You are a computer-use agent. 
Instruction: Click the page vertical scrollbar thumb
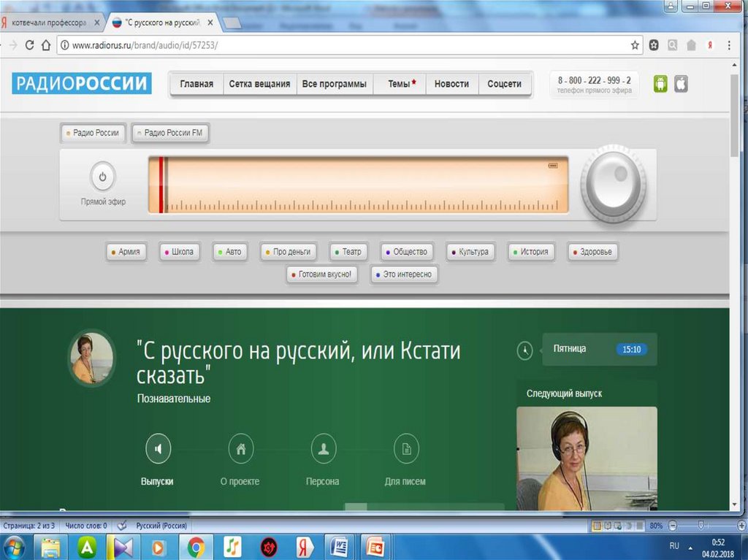tap(734, 115)
